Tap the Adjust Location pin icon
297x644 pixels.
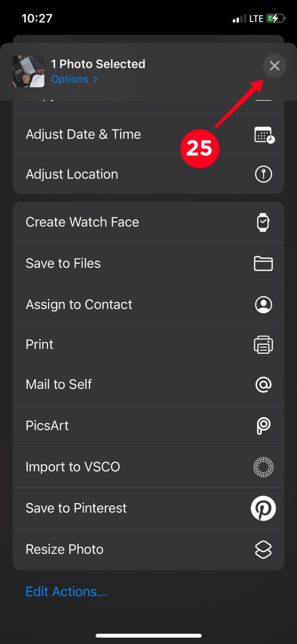coord(263,174)
